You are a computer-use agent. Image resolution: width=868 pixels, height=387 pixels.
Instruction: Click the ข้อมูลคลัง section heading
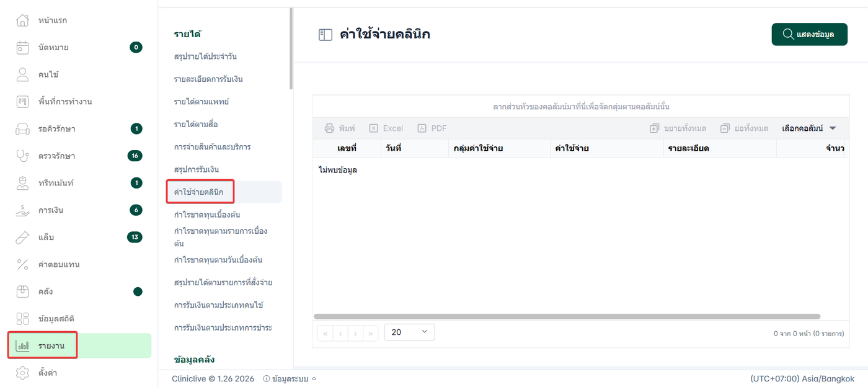click(x=194, y=360)
